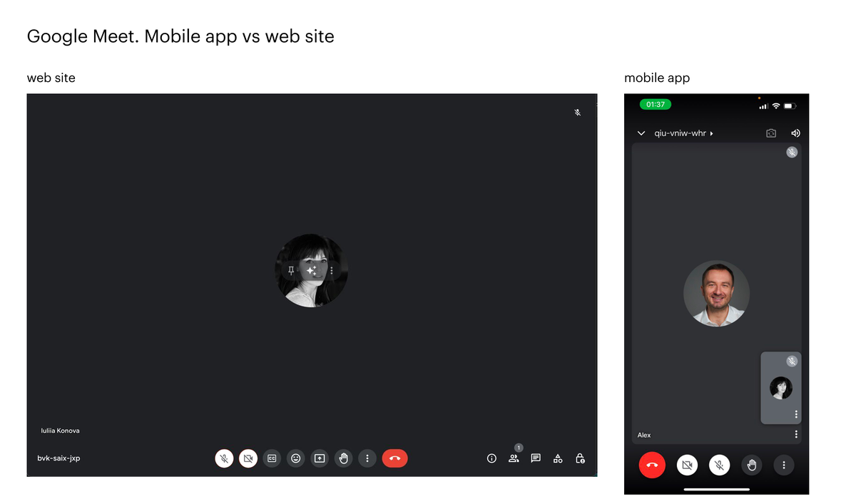Change audio output speaker on mobile

click(x=795, y=133)
